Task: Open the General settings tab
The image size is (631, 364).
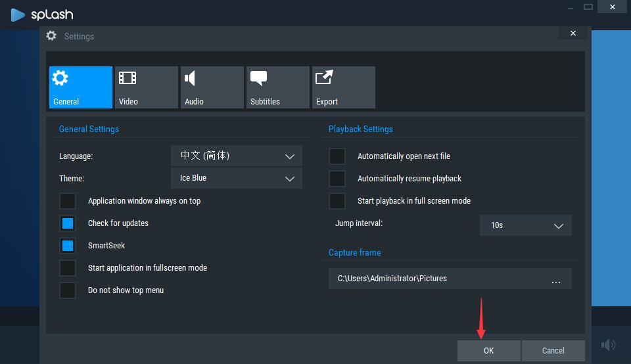Action: click(80, 87)
